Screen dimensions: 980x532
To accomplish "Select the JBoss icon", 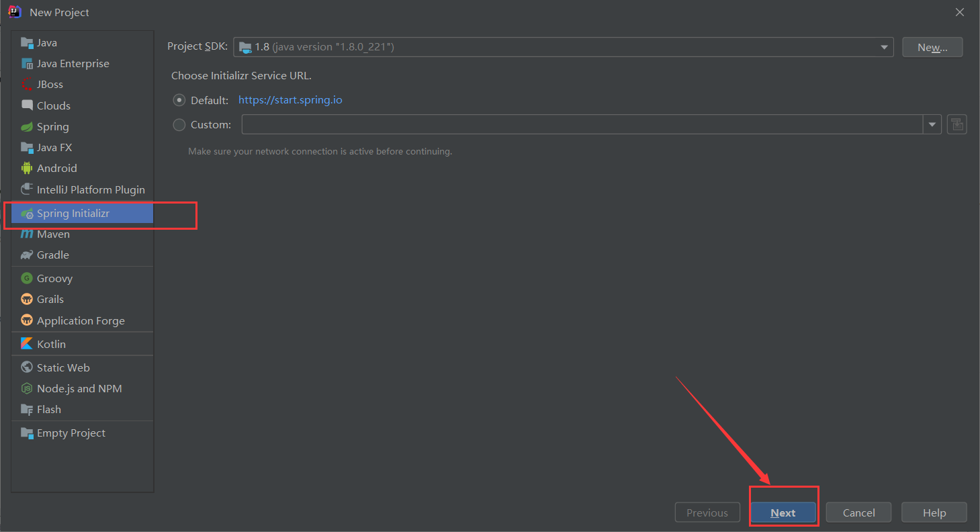I will [x=27, y=85].
